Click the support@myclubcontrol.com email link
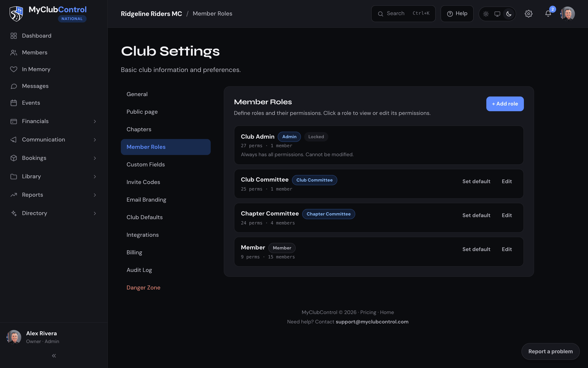Image resolution: width=588 pixels, height=368 pixels. click(x=372, y=322)
